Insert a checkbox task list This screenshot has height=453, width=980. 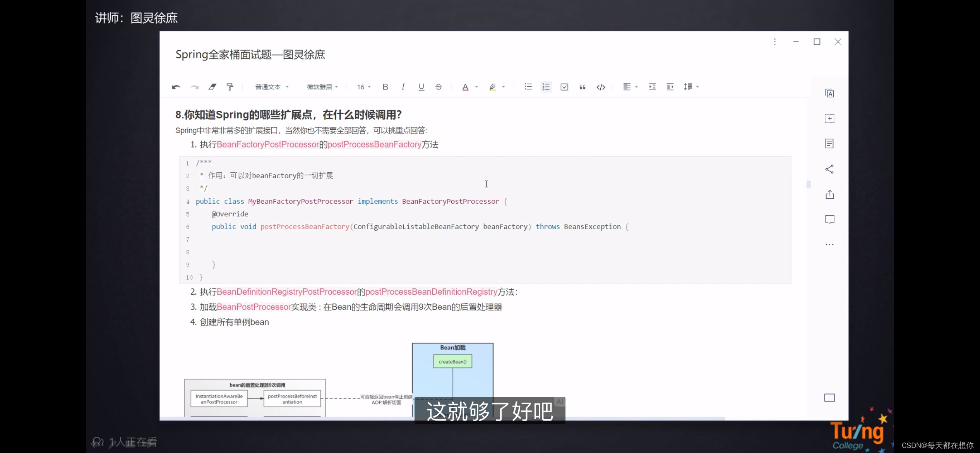click(564, 87)
